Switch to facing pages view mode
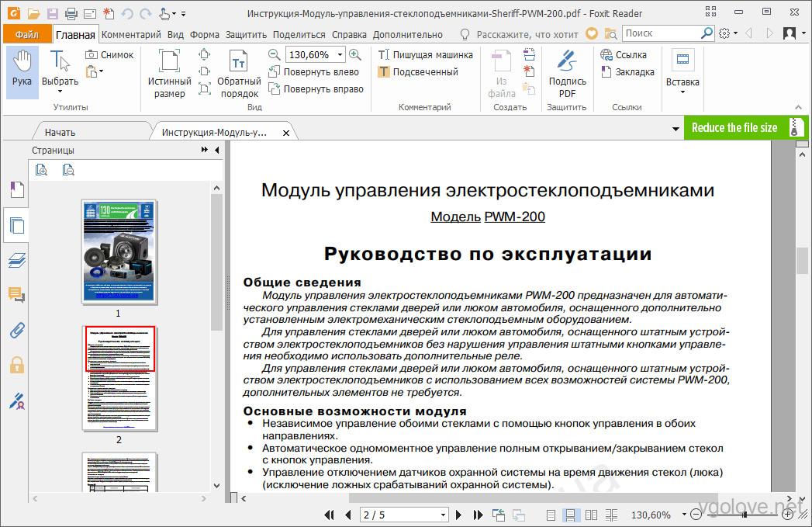Screen dimensions: 812x527 point(591,515)
